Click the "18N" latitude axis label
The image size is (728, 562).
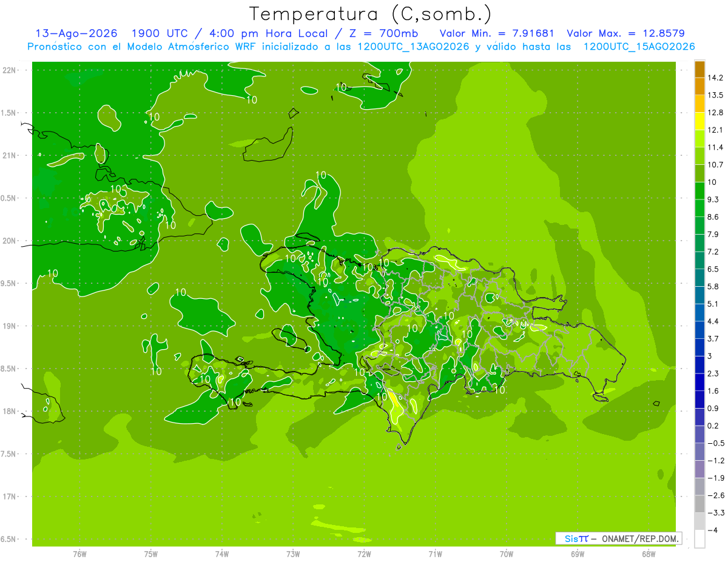pos(10,412)
